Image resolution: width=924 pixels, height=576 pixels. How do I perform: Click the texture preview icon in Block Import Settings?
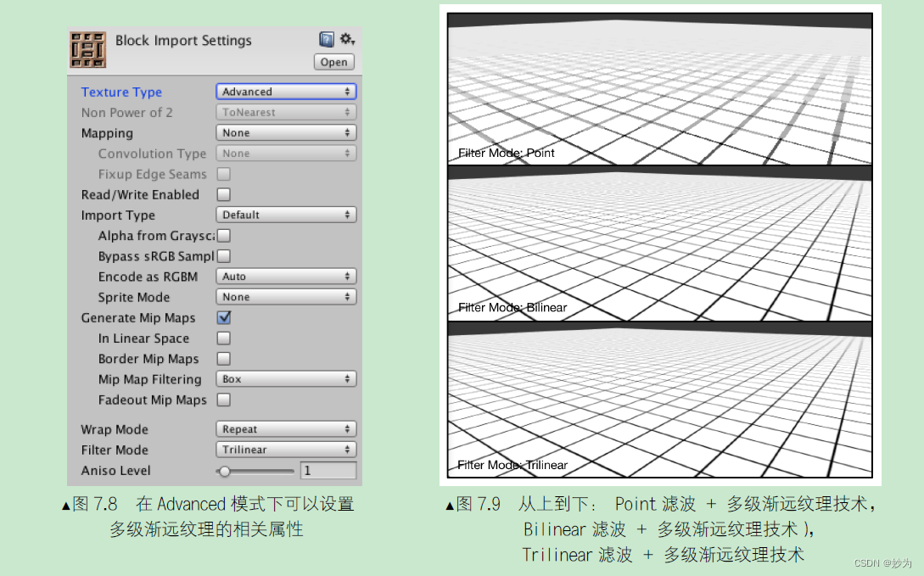[87, 49]
